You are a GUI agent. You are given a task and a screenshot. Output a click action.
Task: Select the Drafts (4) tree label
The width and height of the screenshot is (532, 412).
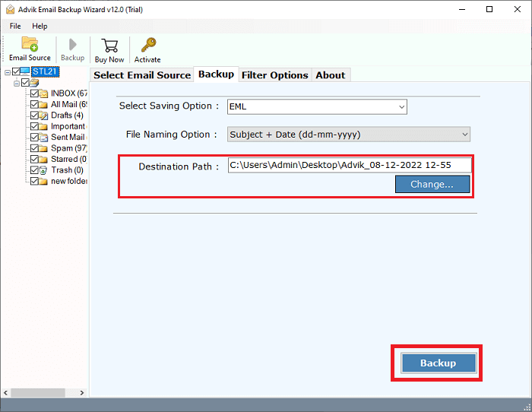(x=67, y=116)
